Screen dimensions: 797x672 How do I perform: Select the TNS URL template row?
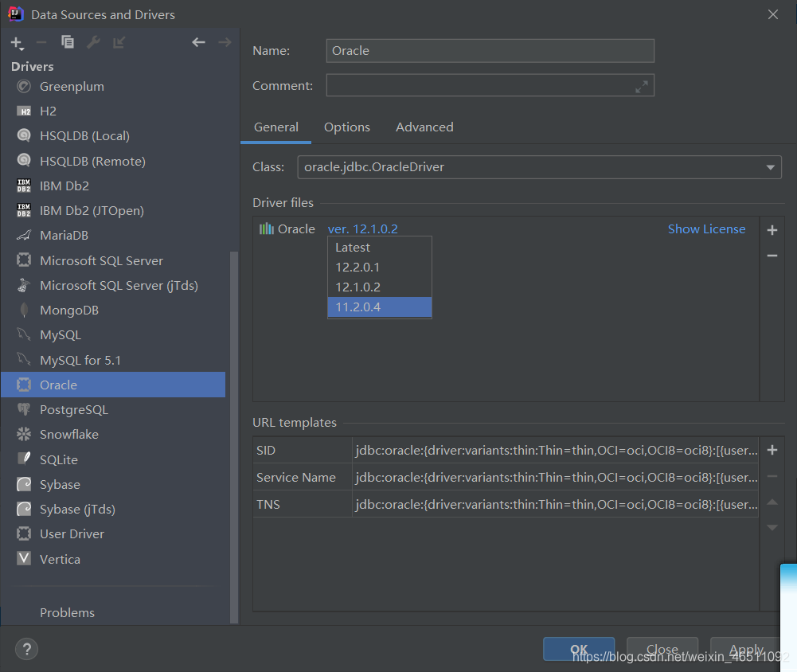[506, 504]
